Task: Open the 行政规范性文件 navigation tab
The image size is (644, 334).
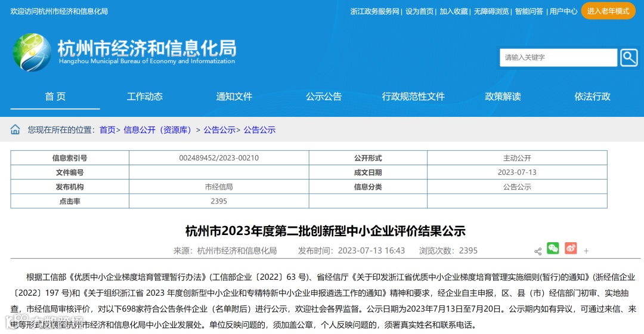Action: (x=413, y=97)
